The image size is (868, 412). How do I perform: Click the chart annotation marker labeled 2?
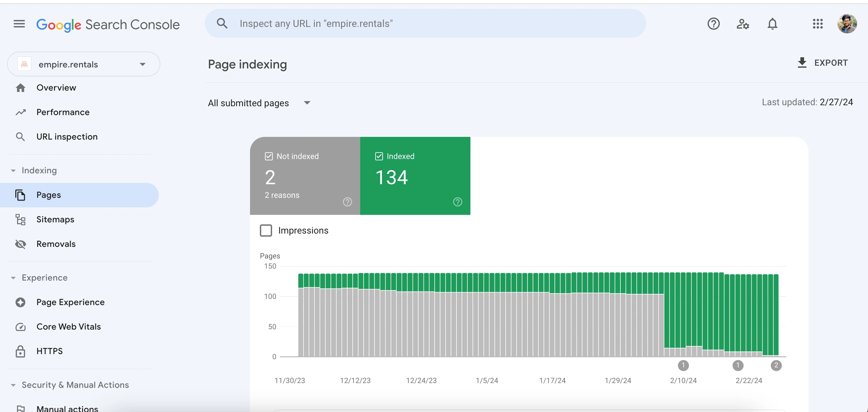(x=776, y=365)
